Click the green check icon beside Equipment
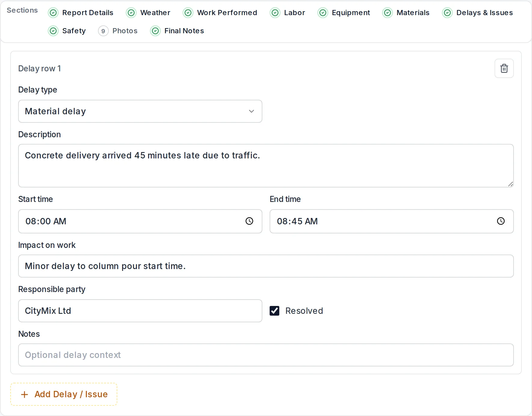Image resolution: width=532 pixels, height=416 pixels. pyautogui.click(x=323, y=13)
